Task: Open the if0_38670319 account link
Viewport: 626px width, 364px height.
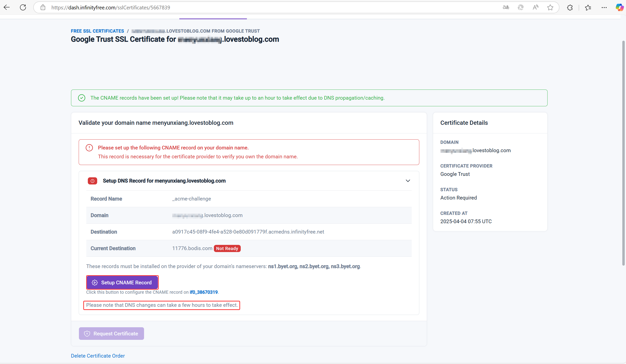Action: click(x=203, y=292)
